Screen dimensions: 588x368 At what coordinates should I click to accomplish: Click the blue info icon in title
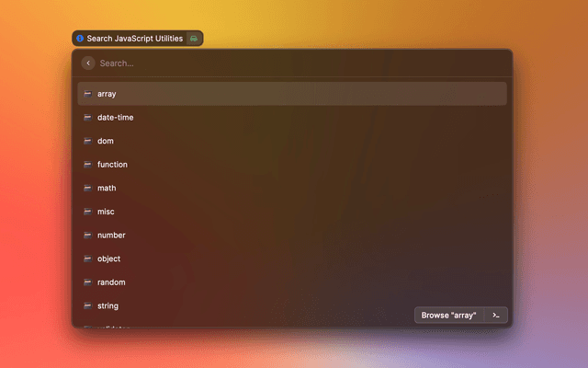coord(80,39)
